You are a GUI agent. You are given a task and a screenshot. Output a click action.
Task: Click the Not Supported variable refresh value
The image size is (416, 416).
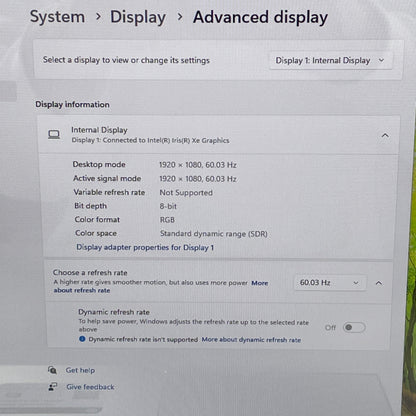click(x=186, y=192)
